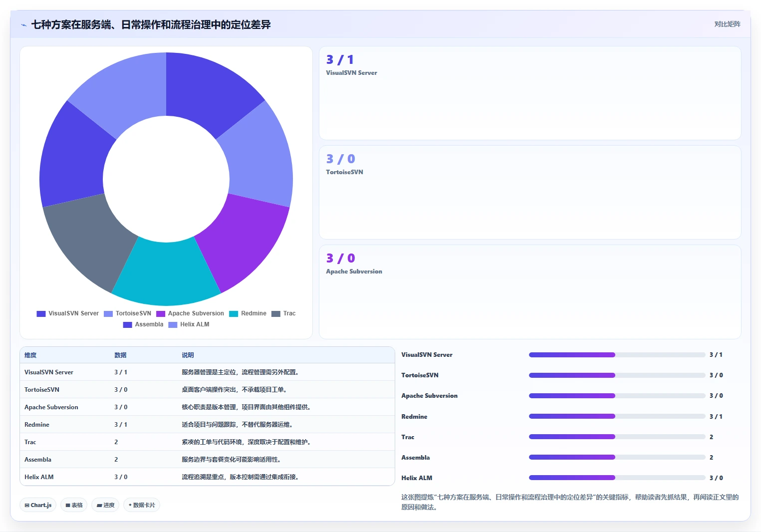Screen dimensions: 761x532
Task: Click the 对比矩阵 label in header
Action: click(x=727, y=24)
